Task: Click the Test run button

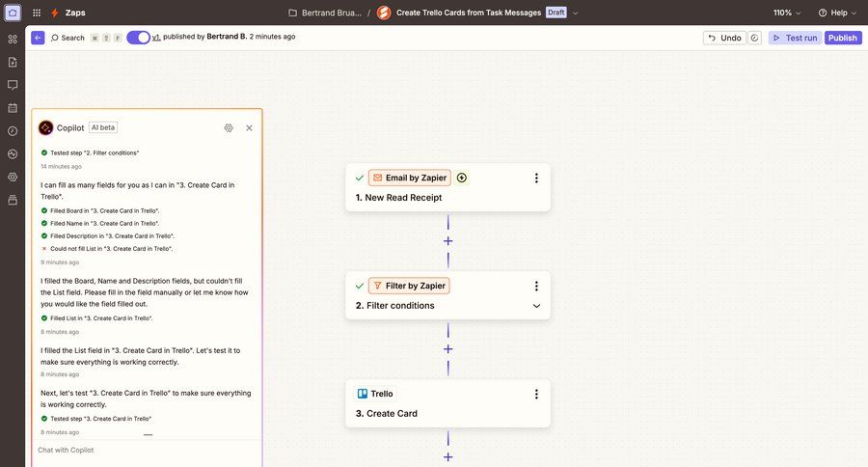Action: 795,38
